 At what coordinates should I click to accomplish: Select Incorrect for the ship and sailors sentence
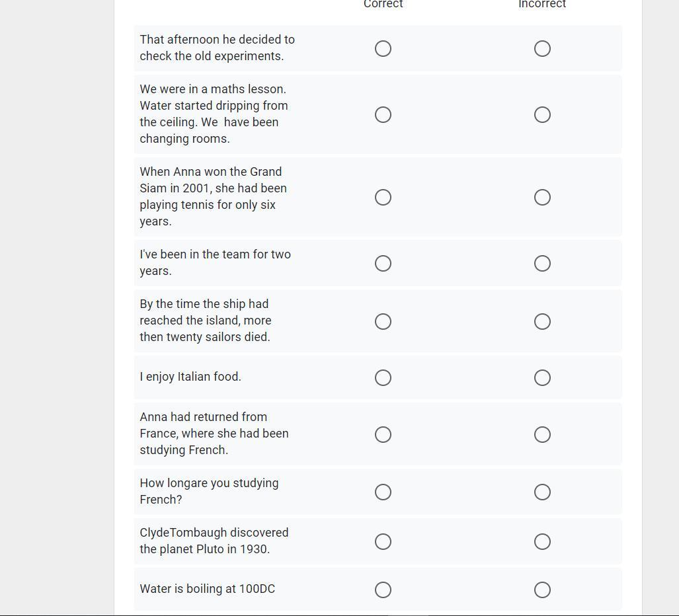(x=542, y=322)
